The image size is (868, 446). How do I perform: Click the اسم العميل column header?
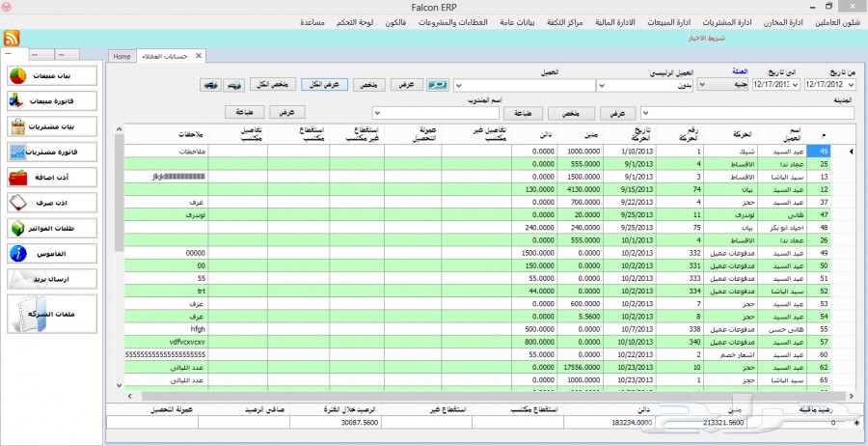tap(782, 134)
